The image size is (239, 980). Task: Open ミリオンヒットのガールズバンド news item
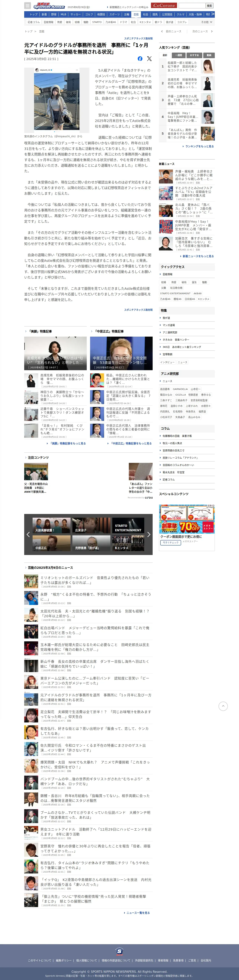coord(88,582)
